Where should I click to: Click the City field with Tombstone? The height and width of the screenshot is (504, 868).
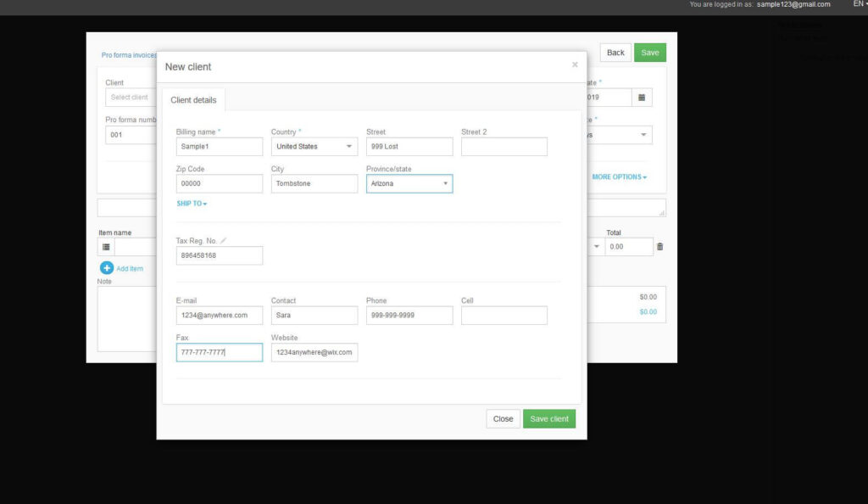tap(314, 184)
